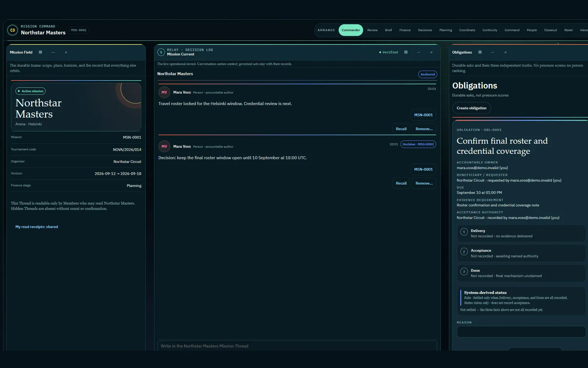Click the Reason input field
The height and width of the screenshot is (368, 588).
pos(521,332)
